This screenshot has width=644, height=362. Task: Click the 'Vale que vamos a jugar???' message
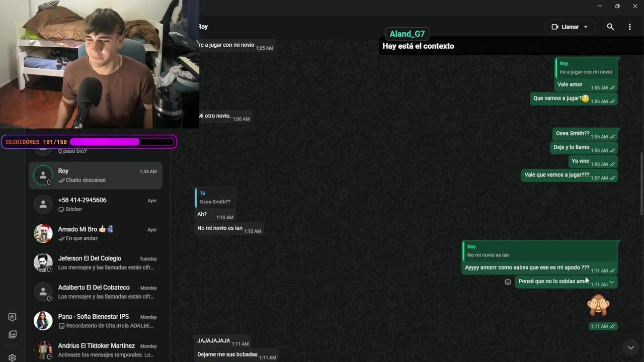click(x=569, y=175)
